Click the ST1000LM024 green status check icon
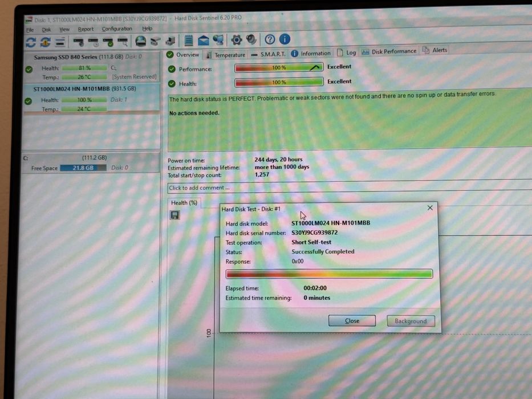The width and height of the screenshot is (532, 399). 28,101
